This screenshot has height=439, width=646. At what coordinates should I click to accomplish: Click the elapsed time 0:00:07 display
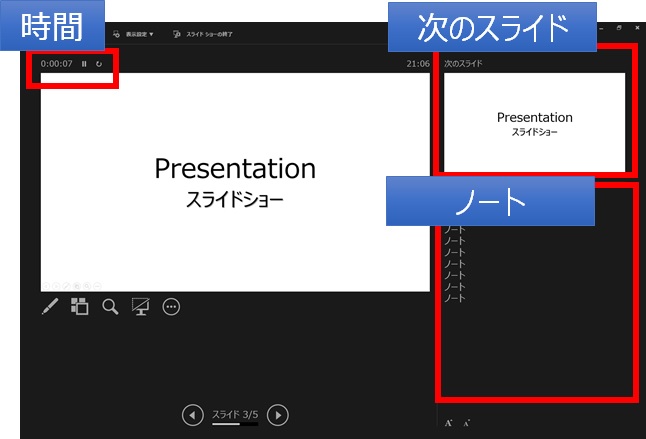tap(56, 64)
